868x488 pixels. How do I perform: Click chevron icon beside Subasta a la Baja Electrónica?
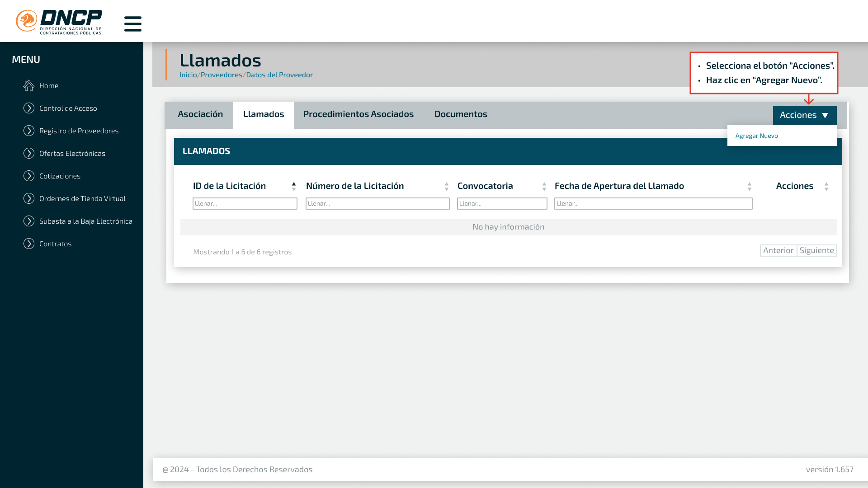pyautogui.click(x=29, y=221)
